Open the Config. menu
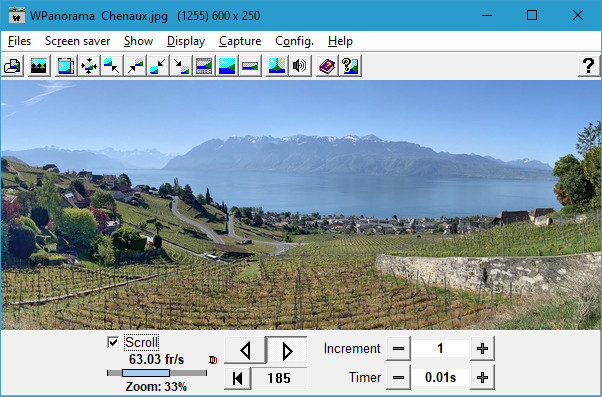The width and height of the screenshot is (602, 397). 294,41
